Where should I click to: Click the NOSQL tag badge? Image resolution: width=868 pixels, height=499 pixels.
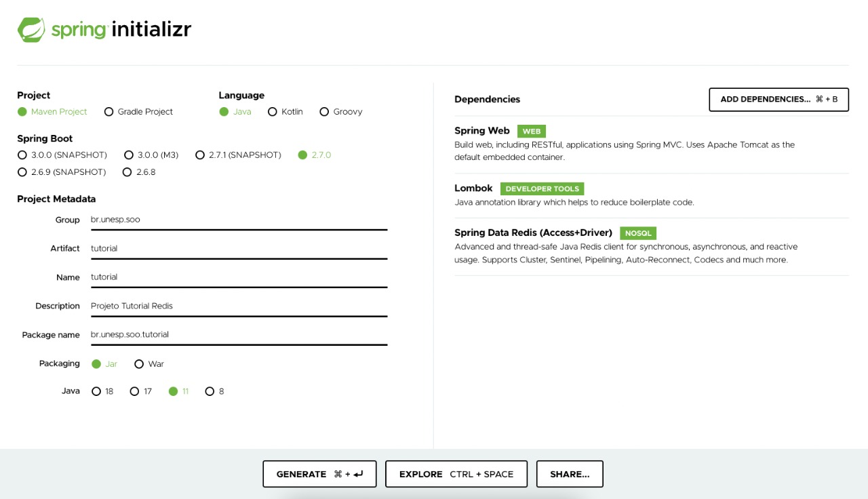(x=638, y=233)
